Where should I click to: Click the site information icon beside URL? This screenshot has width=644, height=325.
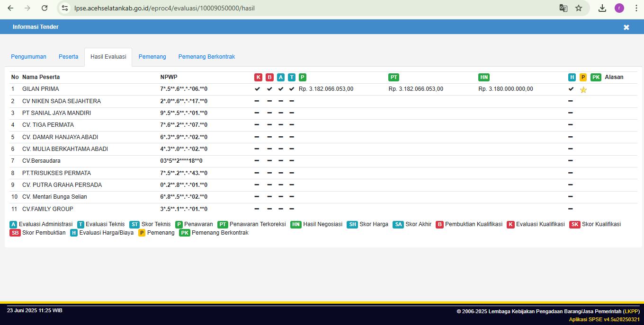tap(65, 8)
